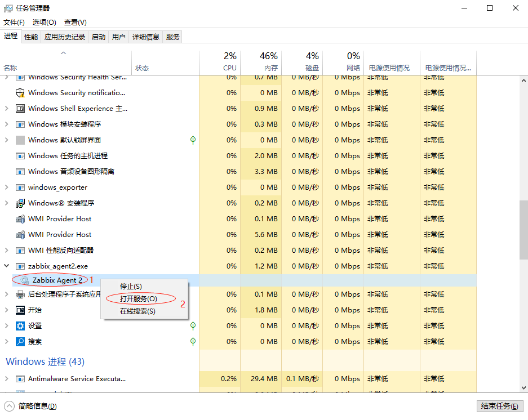Screen dimensions: 528x420
Task: Click the Search (搜索) magnifier process icon
Action: [x=20, y=342]
